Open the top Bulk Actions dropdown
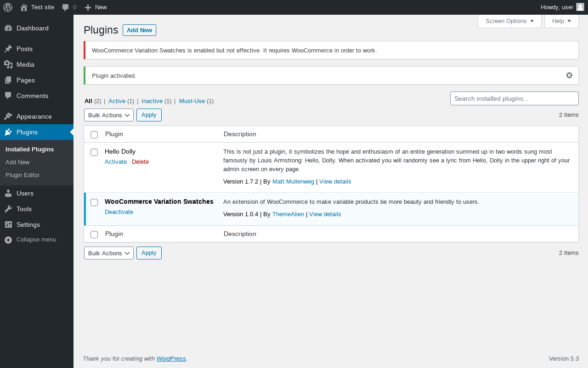This screenshot has height=368, width=588. pyautogui.click(x=109, y=115)
